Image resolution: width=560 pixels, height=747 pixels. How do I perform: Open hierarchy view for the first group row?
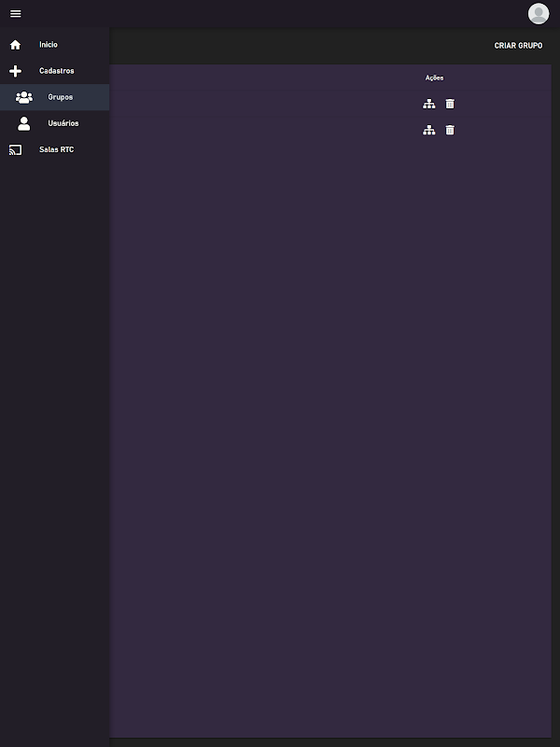pyautogui.click(x=429, y=104)
